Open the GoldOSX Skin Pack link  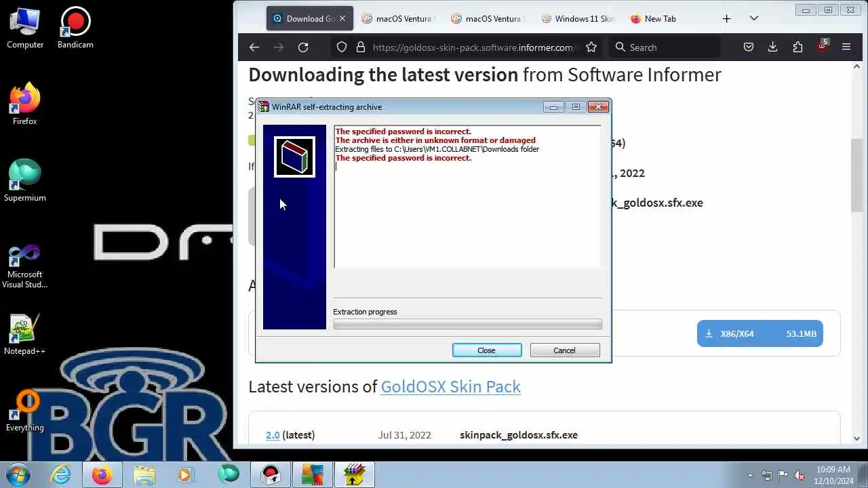(x=450, y=386)
